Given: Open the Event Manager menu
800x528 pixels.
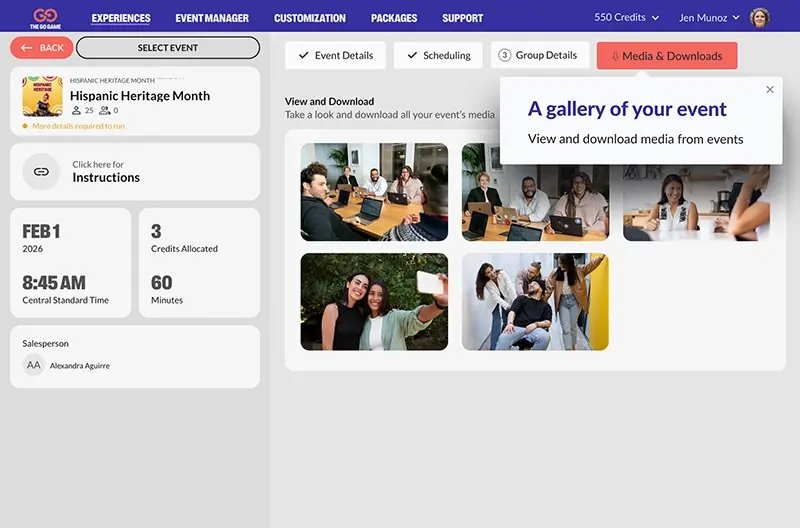Looking at the screenshot, I should [212, 18].
